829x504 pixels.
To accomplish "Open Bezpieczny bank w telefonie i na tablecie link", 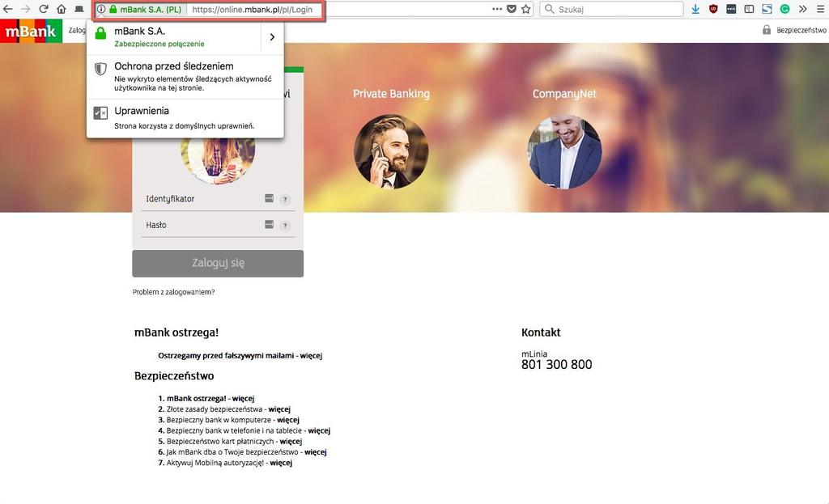I will pyautogui.click(x=248, y=430).
